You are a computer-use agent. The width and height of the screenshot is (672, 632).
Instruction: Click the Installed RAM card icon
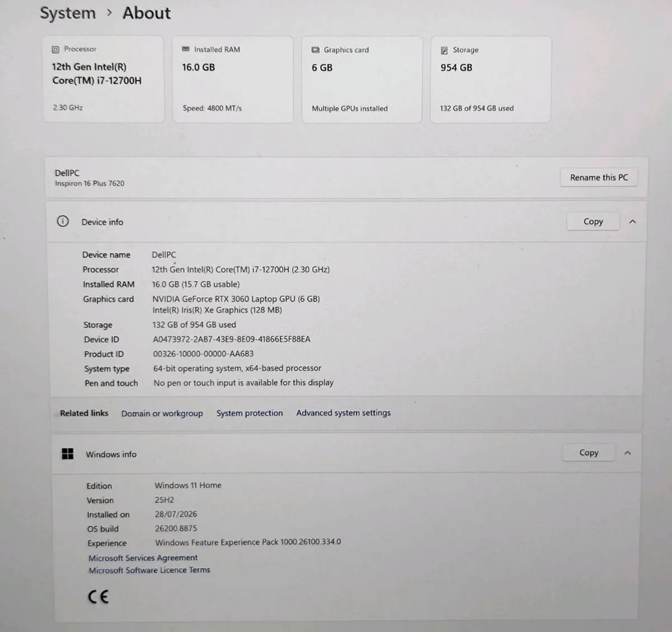(185, 49)
